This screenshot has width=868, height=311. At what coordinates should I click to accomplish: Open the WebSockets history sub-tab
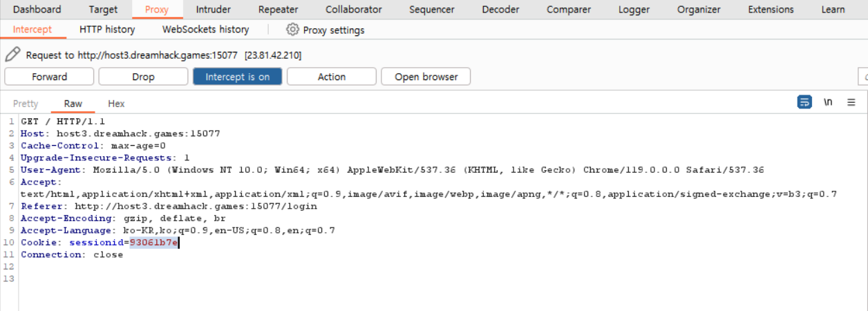(x=205, y=30)
